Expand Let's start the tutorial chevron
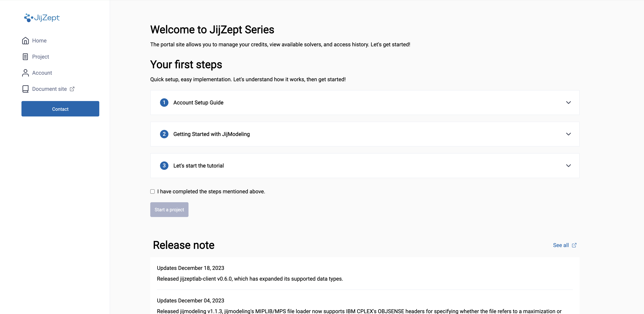644x314 pixels. pyautogui.click(x=568, y=166)
